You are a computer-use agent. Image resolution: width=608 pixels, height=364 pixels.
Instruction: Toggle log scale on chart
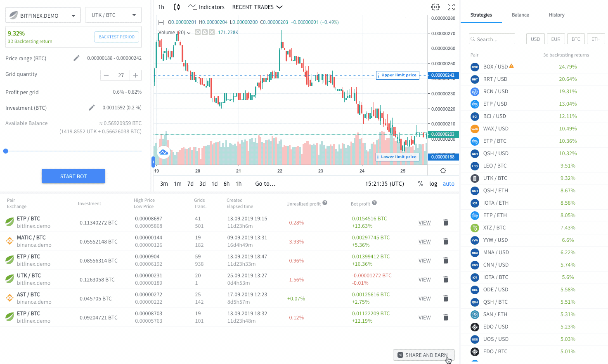433,184
